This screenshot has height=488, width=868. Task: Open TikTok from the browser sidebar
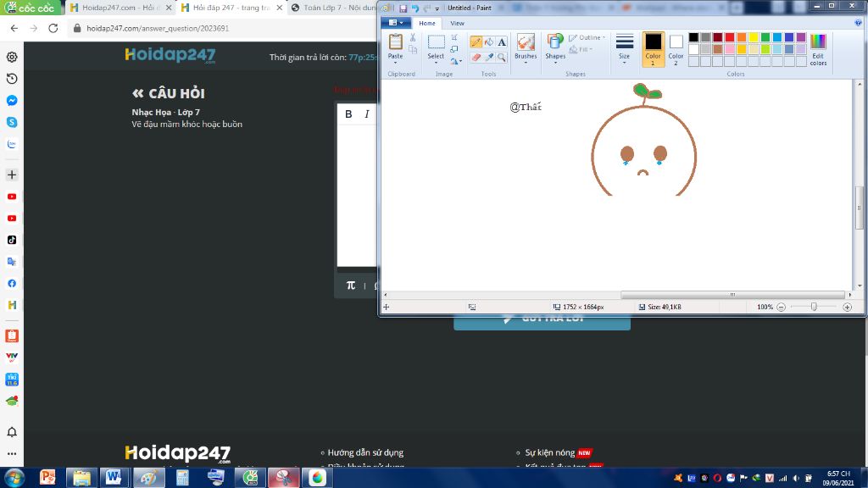12,240
